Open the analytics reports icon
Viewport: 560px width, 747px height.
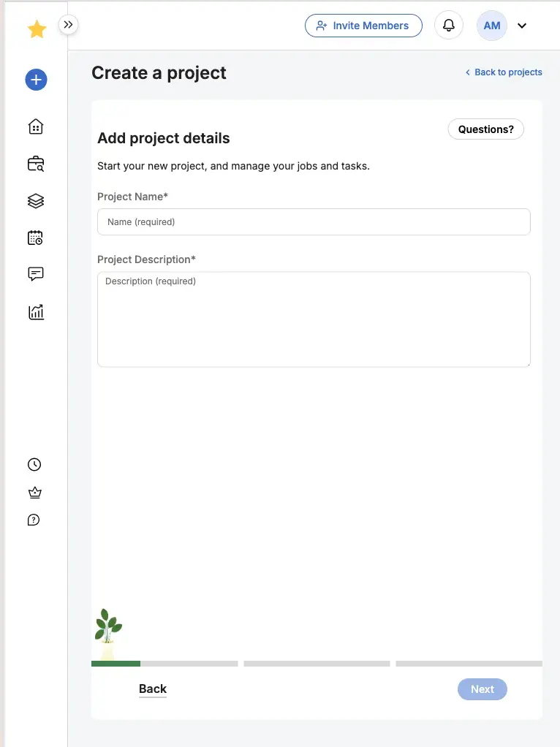35,311
